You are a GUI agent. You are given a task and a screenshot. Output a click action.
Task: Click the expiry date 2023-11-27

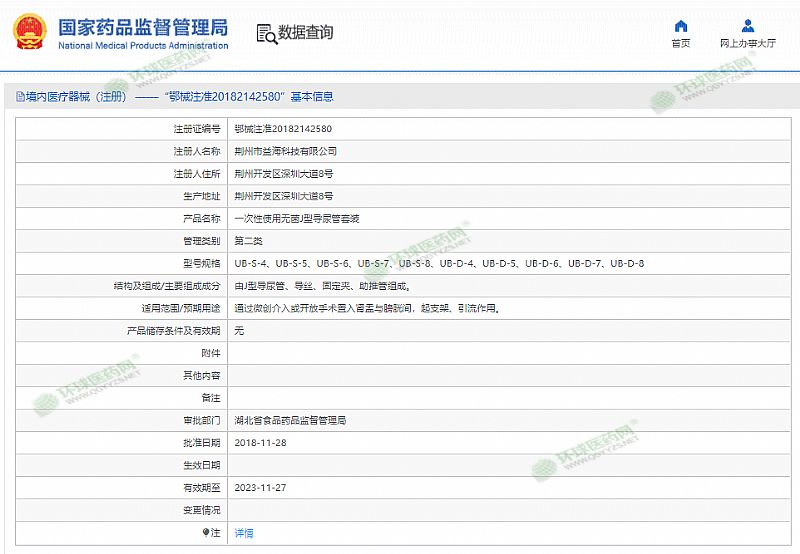[260, 487]
